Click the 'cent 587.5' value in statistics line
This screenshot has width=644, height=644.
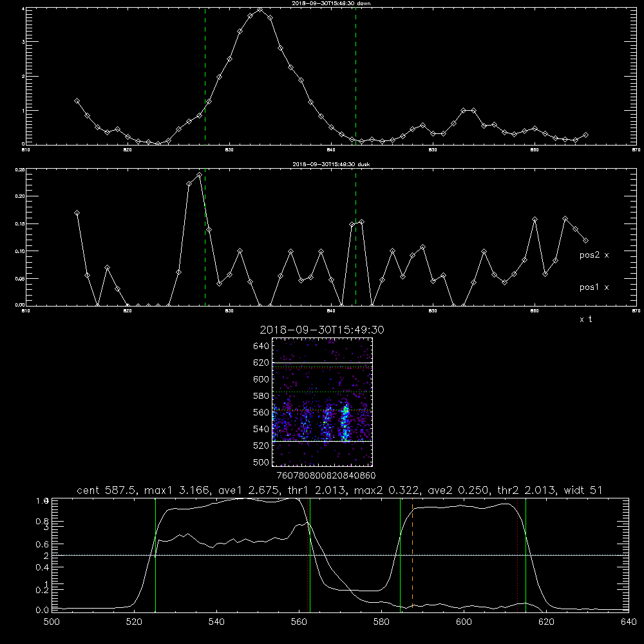point(105,490)
